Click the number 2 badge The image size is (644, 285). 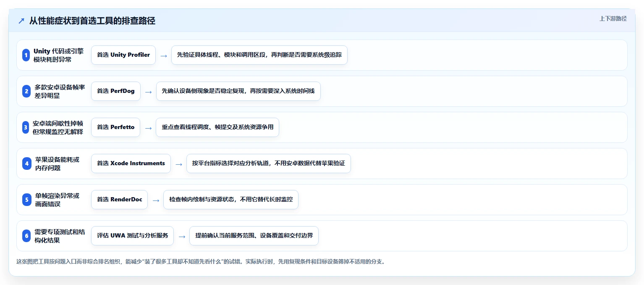[26, 91]
